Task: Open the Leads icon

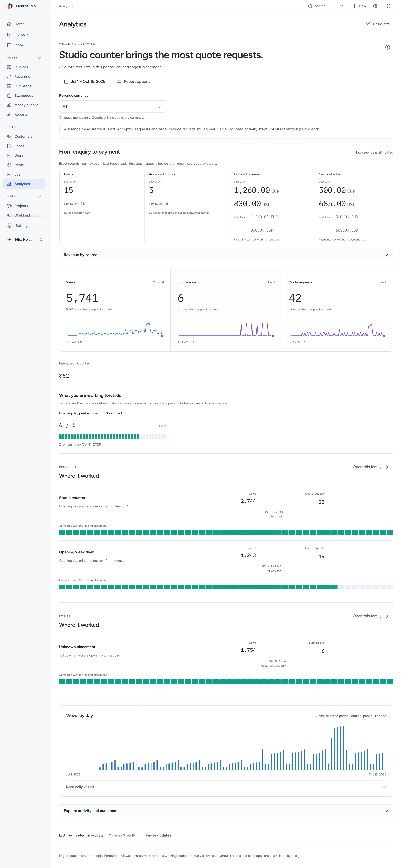Action: (x=9, y=146)
